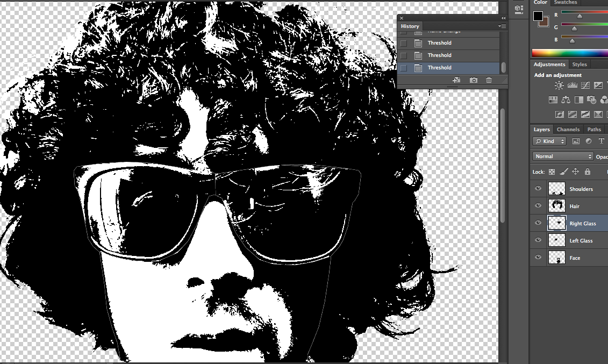Add a Curves adjustment layer
The width and height of the screenshot is (608, 364).
585,85
